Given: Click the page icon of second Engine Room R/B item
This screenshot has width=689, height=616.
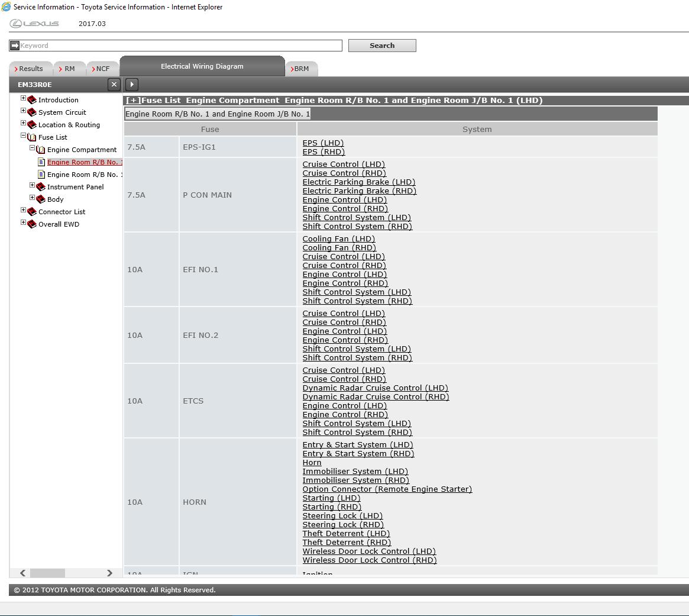Looking at the screenshot, I should (x=41, y=174).
